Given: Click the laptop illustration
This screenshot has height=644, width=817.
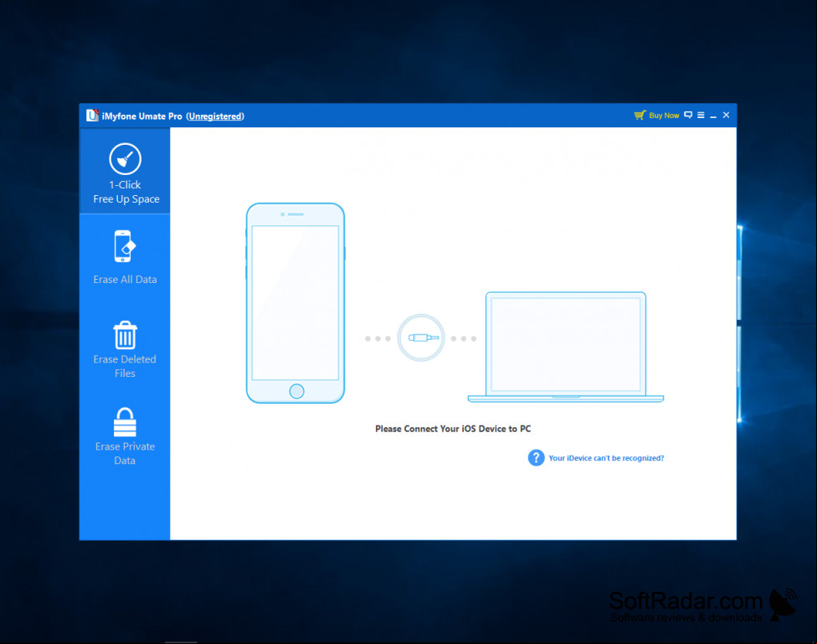Looking at the screenshot, I should click(x=566, y=348).
